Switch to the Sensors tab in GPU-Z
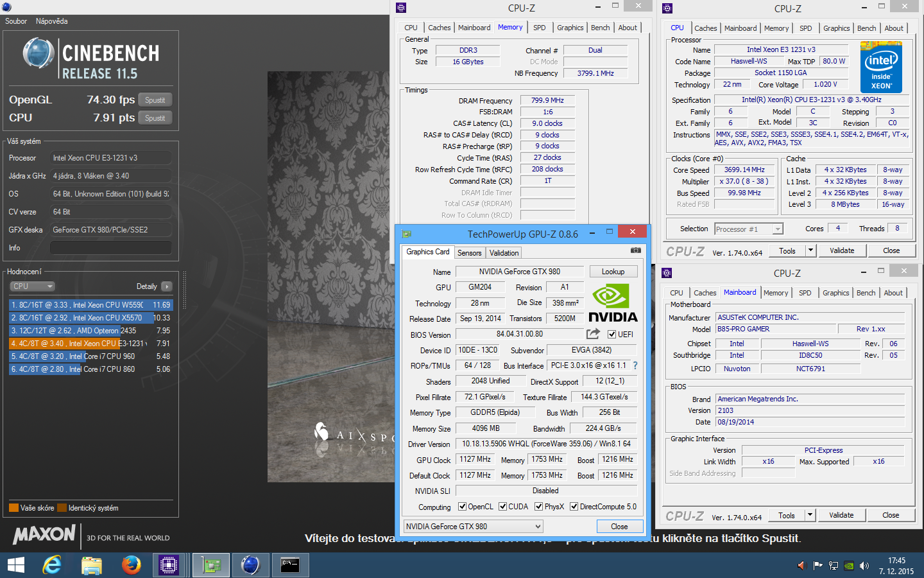Image resolution: width=924 pixels, height=578 pixels. click(x=470, y=253)
